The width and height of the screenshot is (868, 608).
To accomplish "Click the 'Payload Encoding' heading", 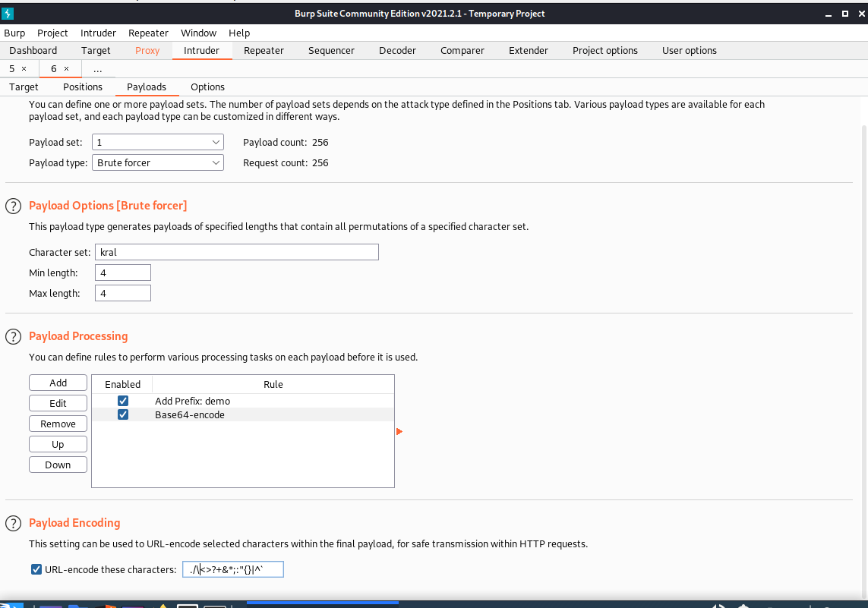I will [x=74, y=523].
